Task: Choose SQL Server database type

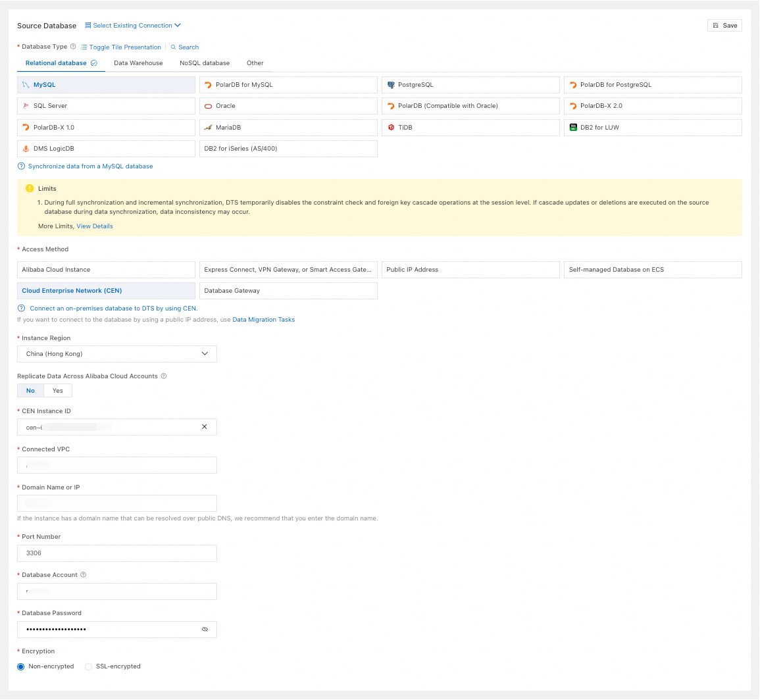Action: [106, 106]
